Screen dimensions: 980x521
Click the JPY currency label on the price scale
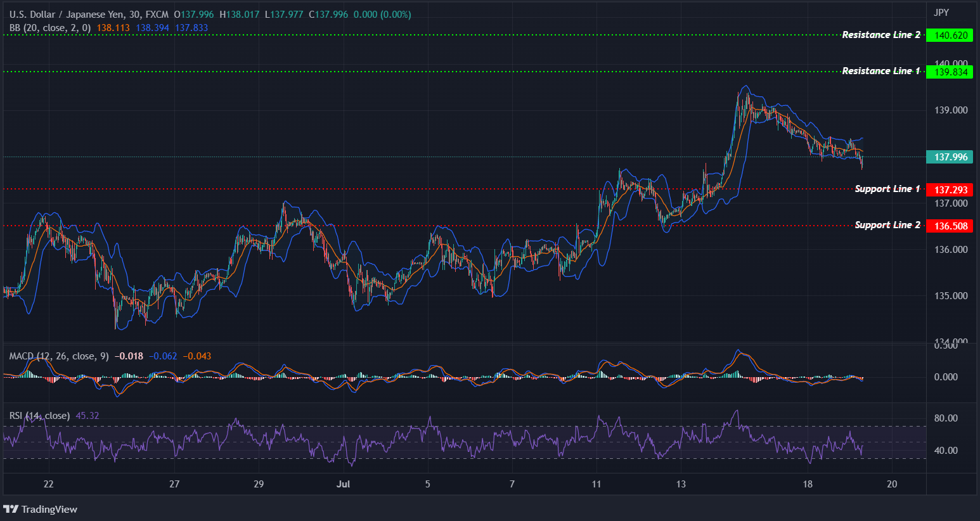point(942,11)
